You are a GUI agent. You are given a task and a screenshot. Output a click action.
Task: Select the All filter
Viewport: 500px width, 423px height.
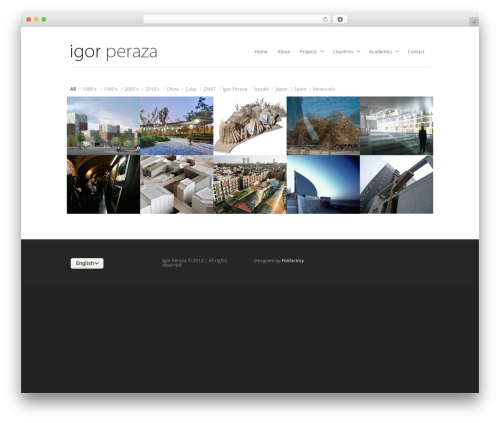(73, 89)
